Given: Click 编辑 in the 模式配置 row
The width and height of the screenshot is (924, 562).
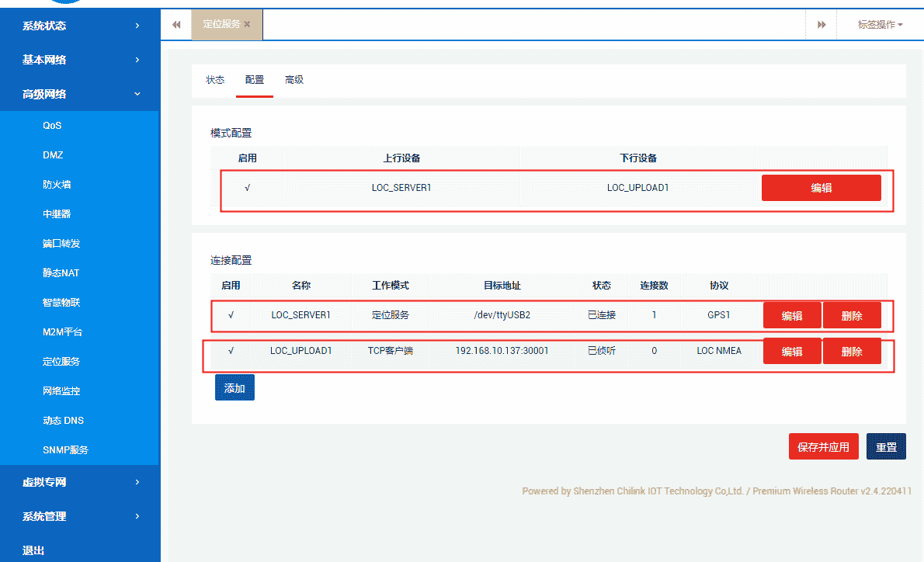Looking at the screenshot, I should 822,187.
